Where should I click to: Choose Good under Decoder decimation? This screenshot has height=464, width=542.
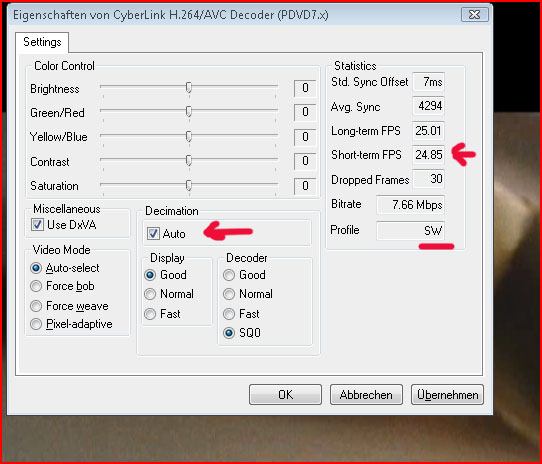(229, 275)
